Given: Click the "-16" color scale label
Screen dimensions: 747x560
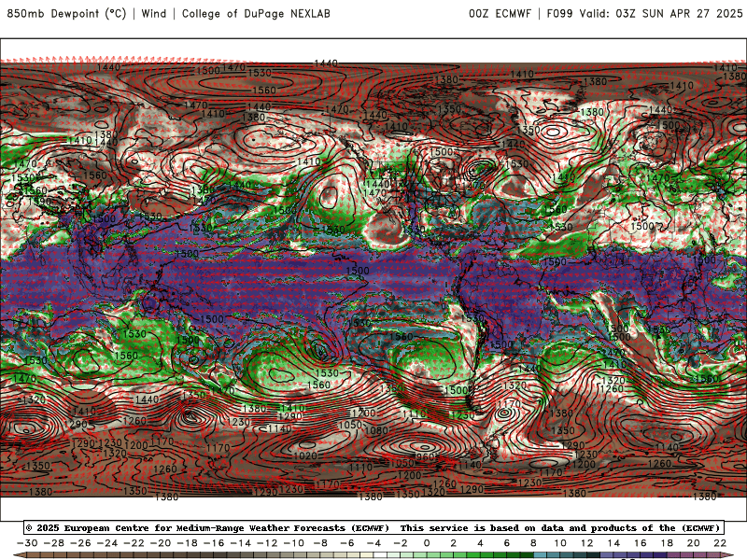Looking at the screenshot, I should [214, 543].
